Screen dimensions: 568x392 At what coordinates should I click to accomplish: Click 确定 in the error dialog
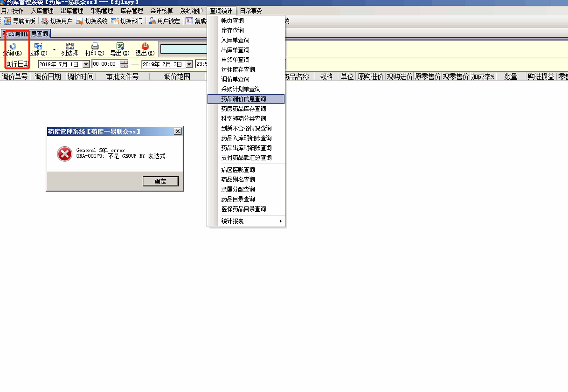coord(161,181)
